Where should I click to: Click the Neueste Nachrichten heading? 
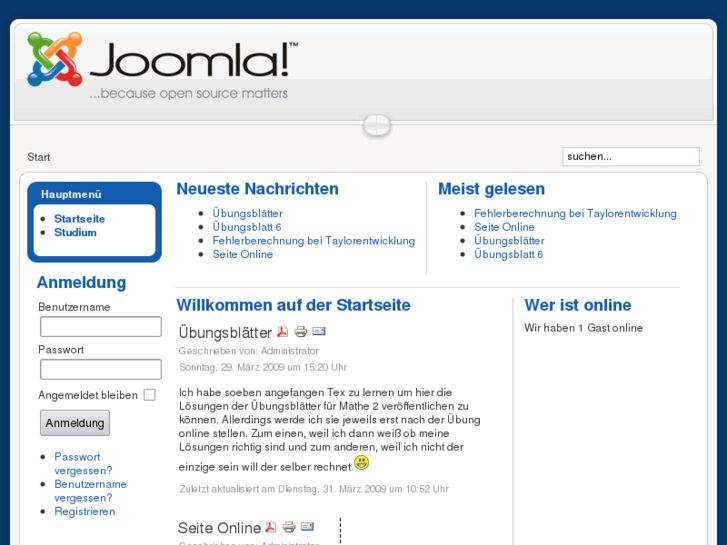(257, 189)
